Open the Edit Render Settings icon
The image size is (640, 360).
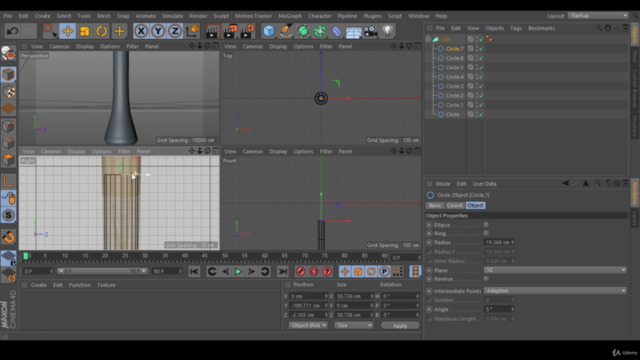(x=248, y=31)
